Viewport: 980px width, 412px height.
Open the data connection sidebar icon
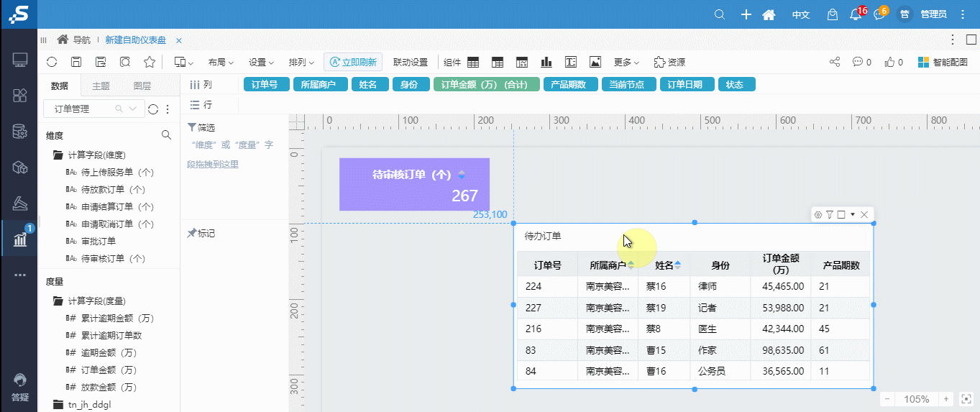coord(19,132)
